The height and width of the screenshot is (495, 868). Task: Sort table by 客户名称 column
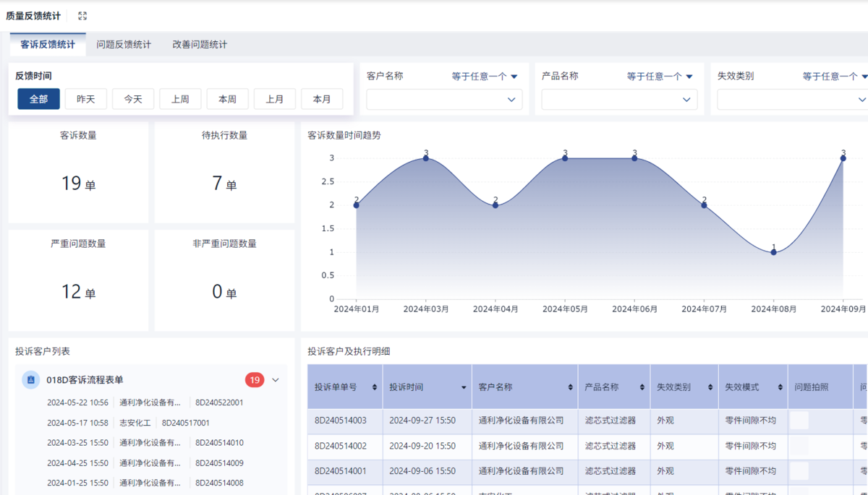point(569,387)
